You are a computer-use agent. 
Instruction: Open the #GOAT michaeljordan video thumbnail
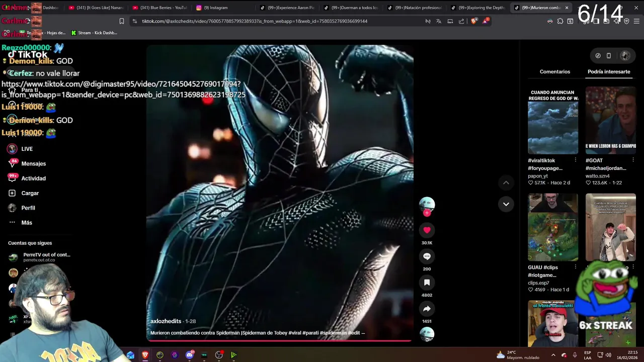(x=611, y=121)
